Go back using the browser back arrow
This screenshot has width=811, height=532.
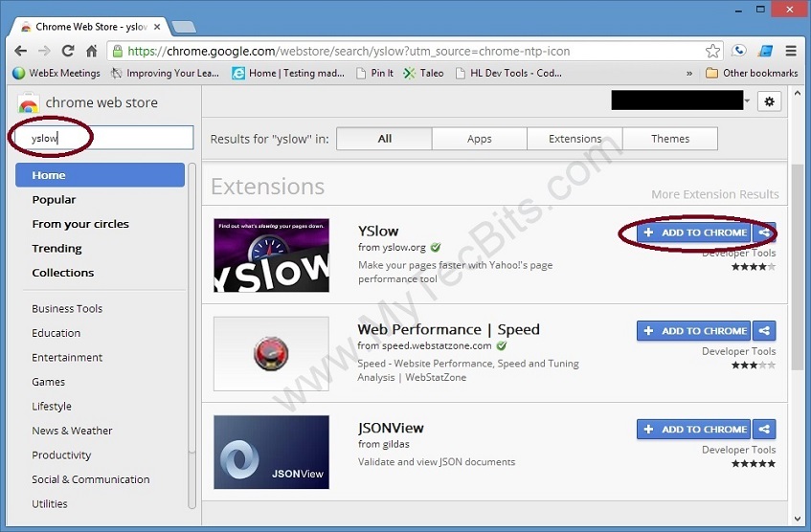pyautogui.click(x=21, y=51)
